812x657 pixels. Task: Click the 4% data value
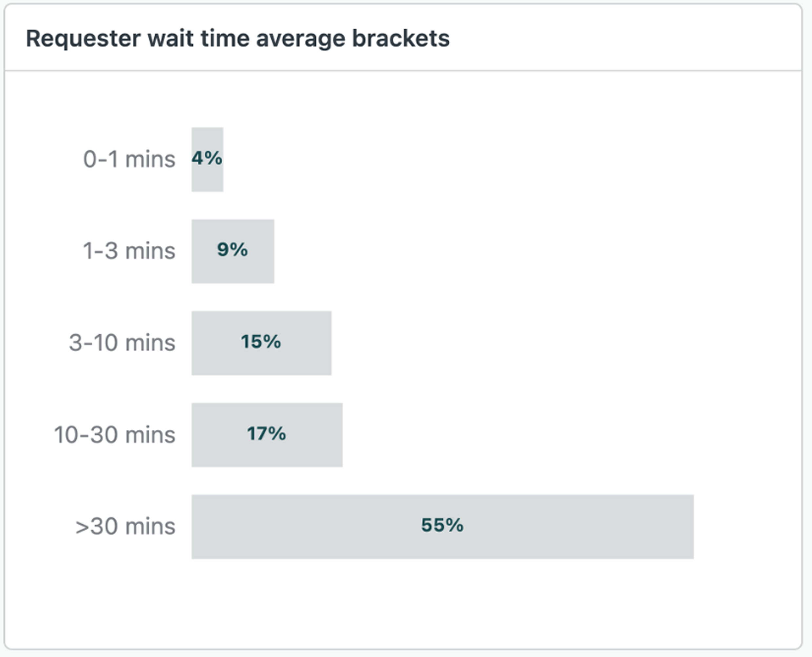point(207,158)
